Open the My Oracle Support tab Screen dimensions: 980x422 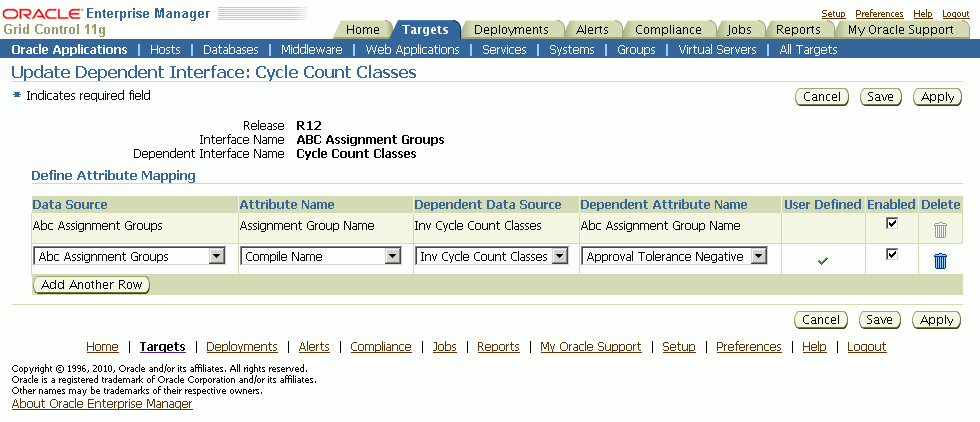(901, 29)
